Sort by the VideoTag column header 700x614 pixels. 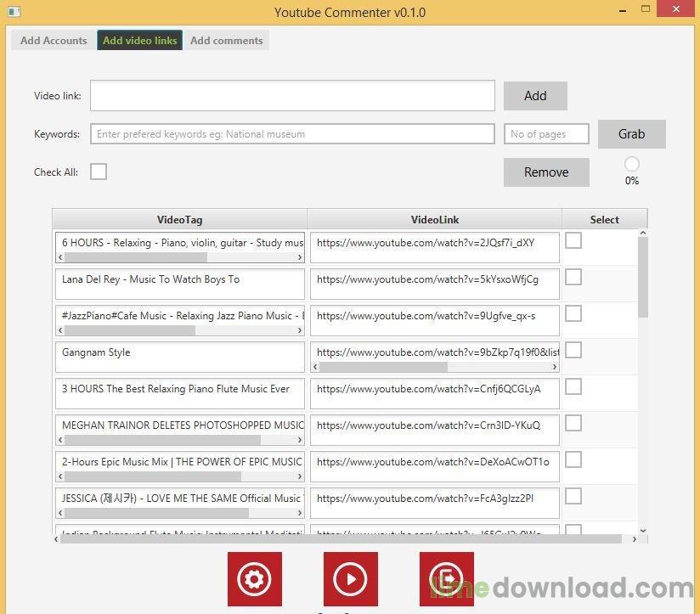pyautogui.click(x=179, y=220)
